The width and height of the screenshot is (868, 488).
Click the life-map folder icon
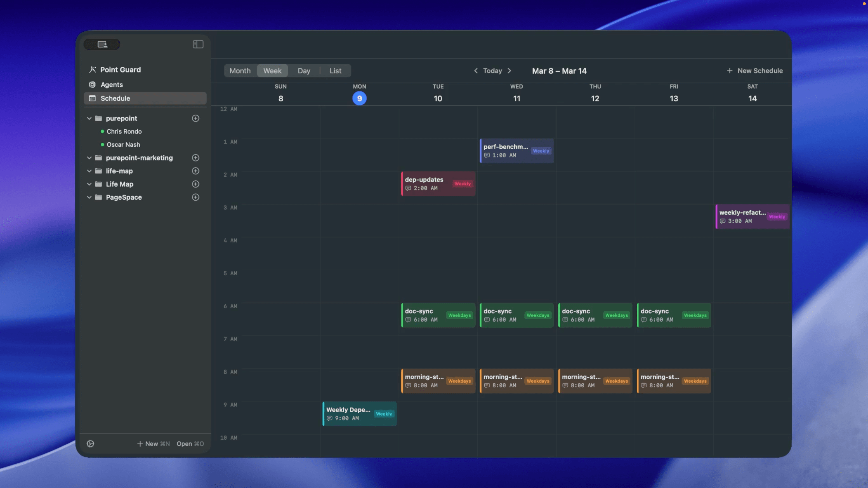point(98,171)
